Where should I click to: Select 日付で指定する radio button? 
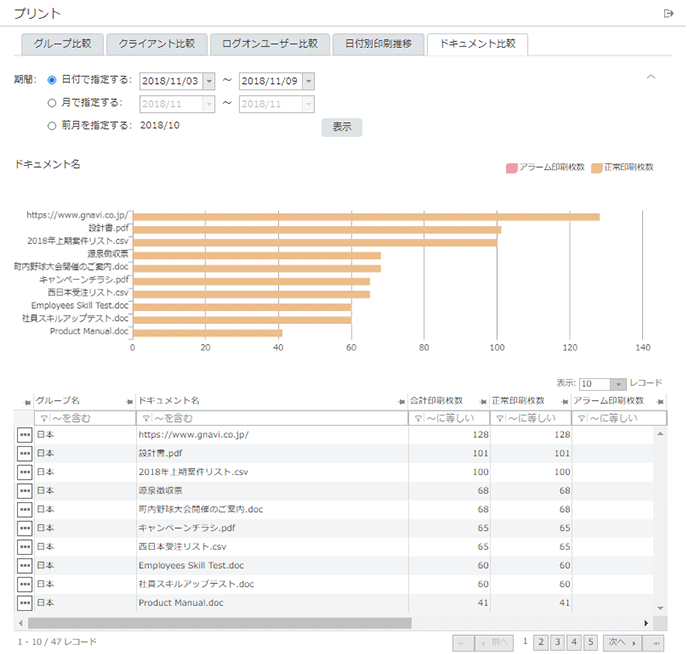click(52, 80)
